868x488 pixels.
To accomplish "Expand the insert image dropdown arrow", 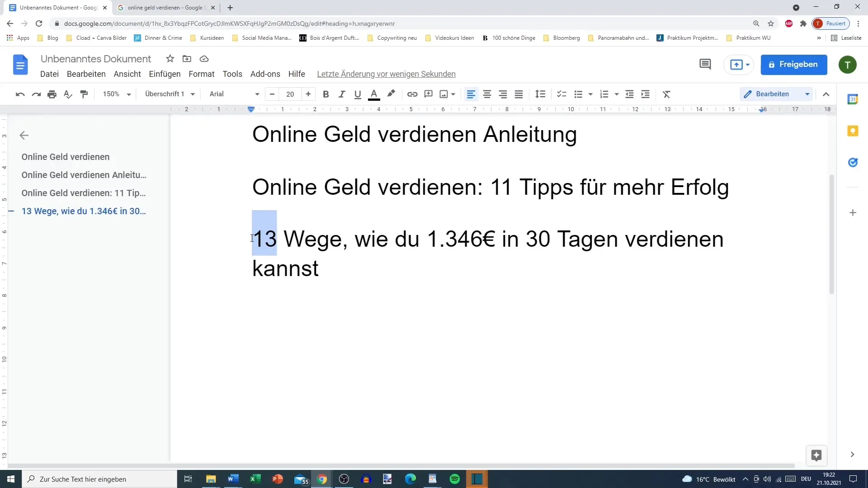I will click(453, 94).
